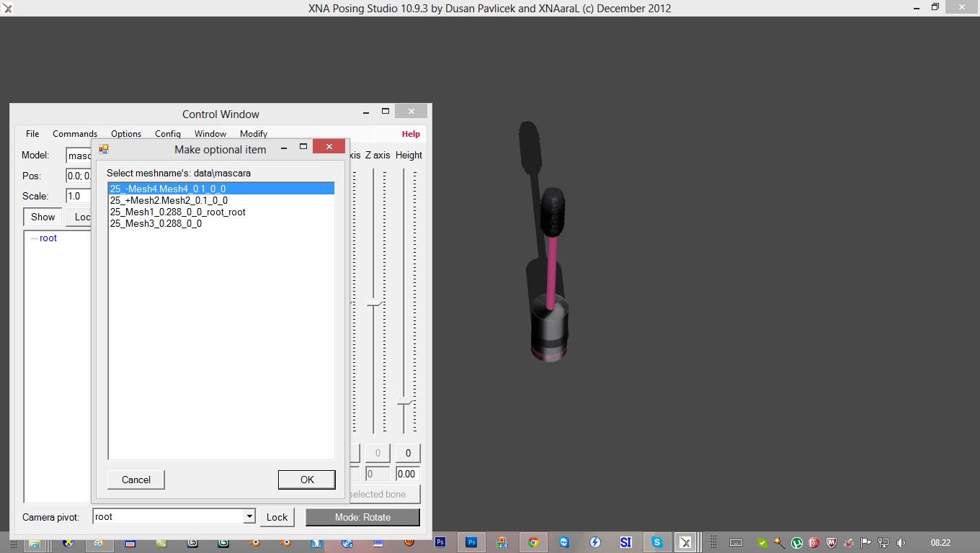Click the uTorrent tray icon
Image resolution: width=980 pixels, height=553 pixels.
tap(797, 543)
